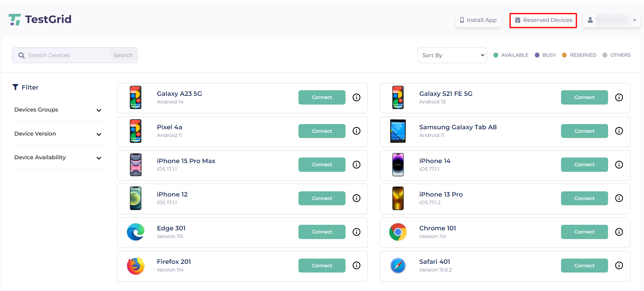Click the Search button
Screen dimensions: 644x291
(123, 55)
